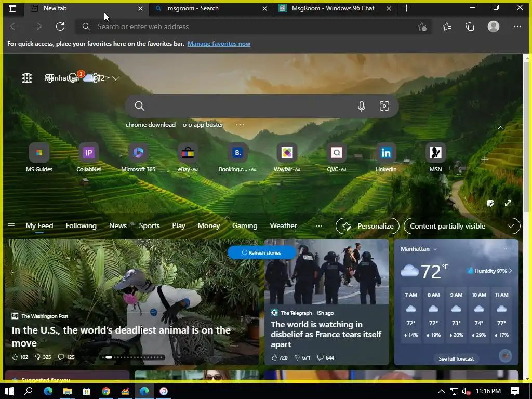The width and height of the screenshot is (532, 399).
Task: Select the Weather feed tab
Action: coord(283,225)
